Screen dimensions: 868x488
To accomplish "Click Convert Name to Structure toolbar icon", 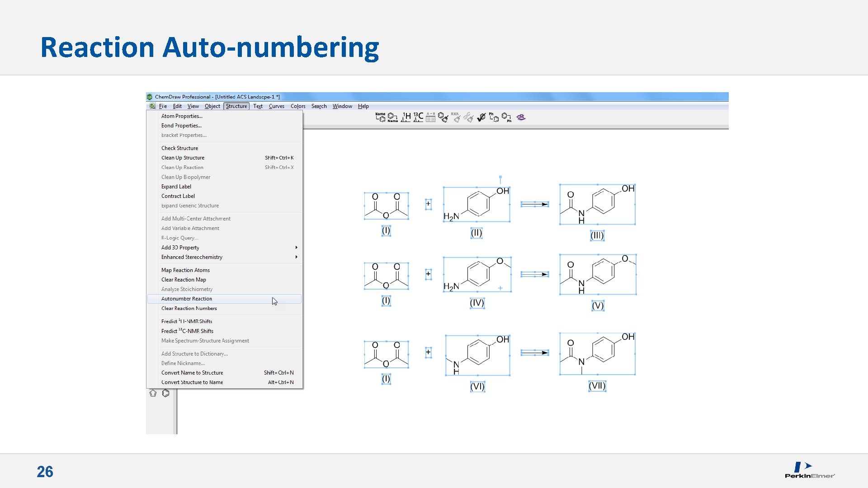I will point(380,117).
